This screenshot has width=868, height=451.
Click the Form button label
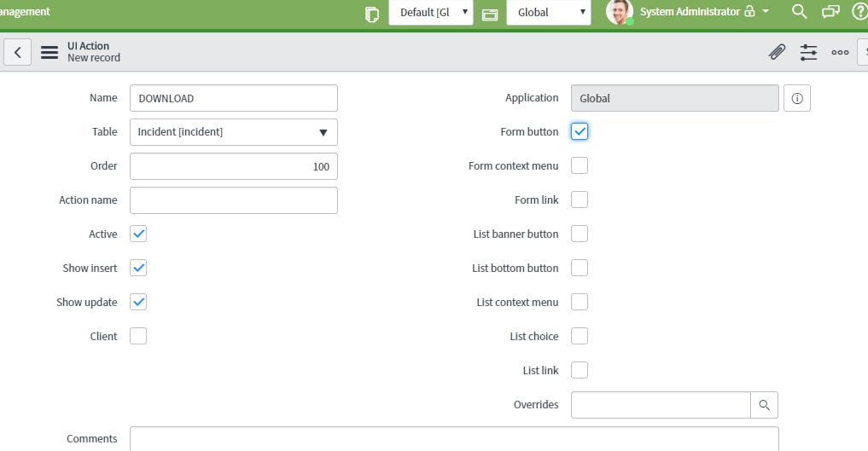529,131
